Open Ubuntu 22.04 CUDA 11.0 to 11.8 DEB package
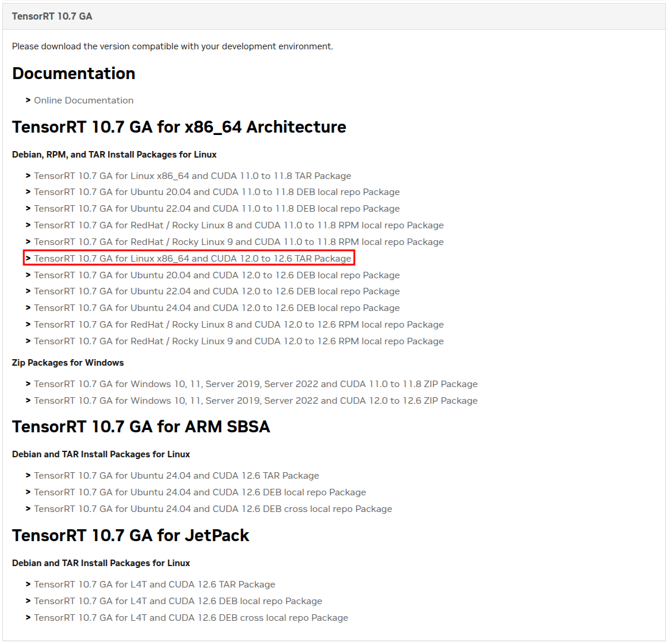670x644 pixels. [217, 209]
